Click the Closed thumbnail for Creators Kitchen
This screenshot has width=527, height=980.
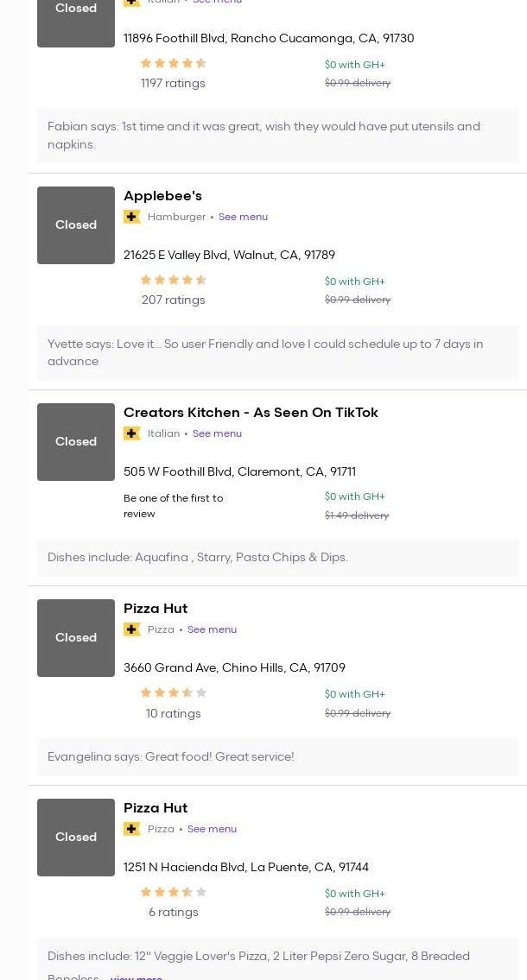coord(76,442)
